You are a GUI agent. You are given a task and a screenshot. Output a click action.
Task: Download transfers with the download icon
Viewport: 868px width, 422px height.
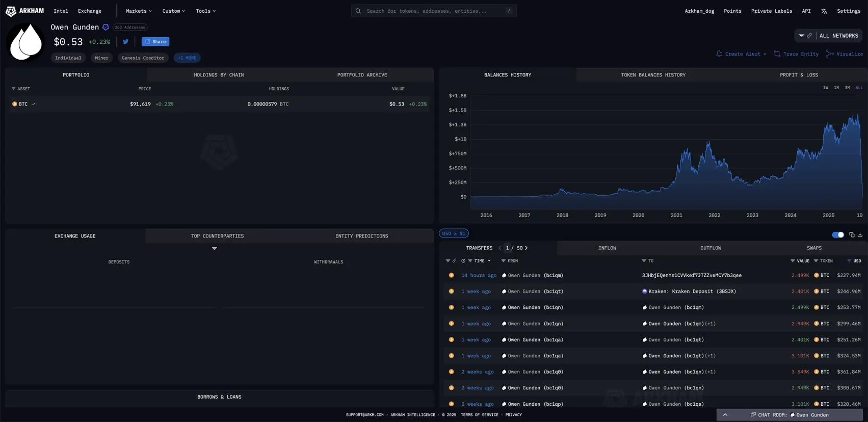pos(860,235)
